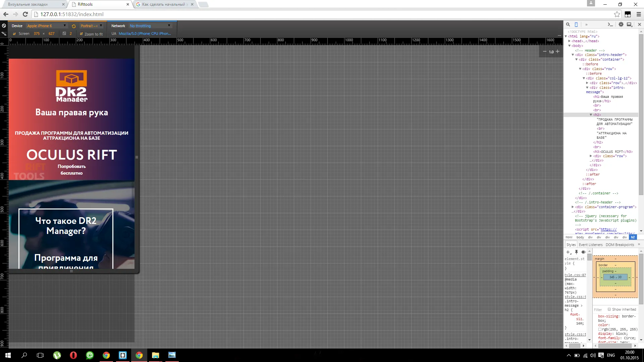Close the DevTools panel
This screenshot has width=644, height=362.
pos(639,24)
